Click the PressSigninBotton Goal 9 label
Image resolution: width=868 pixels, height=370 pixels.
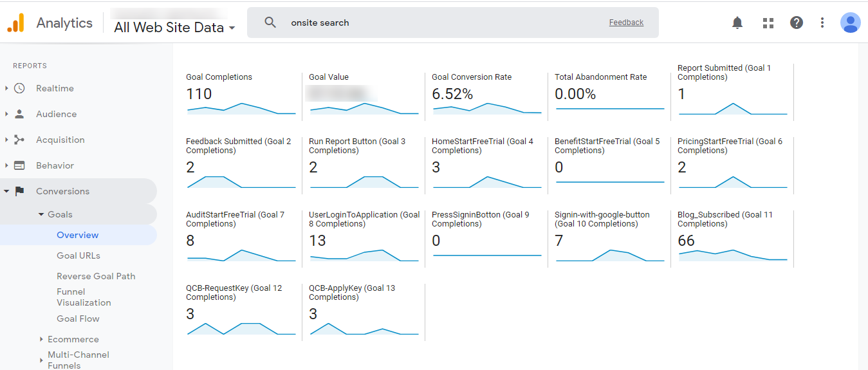[x=481, y=219]
